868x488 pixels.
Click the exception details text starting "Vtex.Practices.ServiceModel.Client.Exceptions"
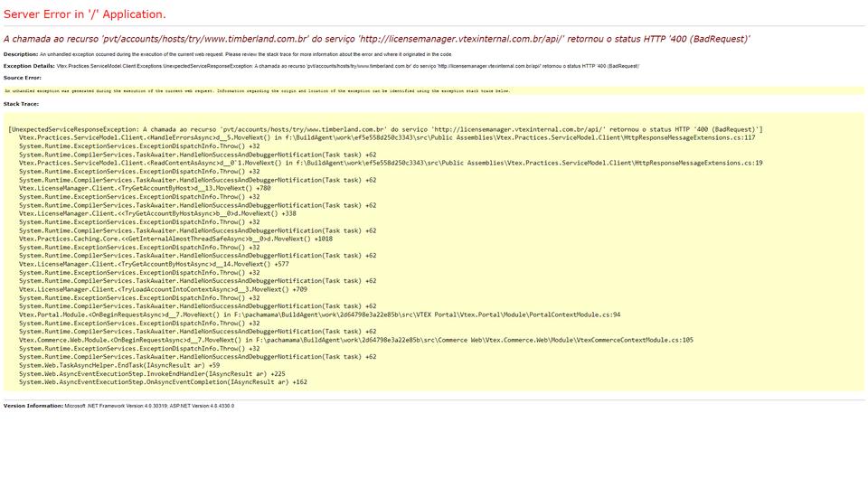[347, 66]
